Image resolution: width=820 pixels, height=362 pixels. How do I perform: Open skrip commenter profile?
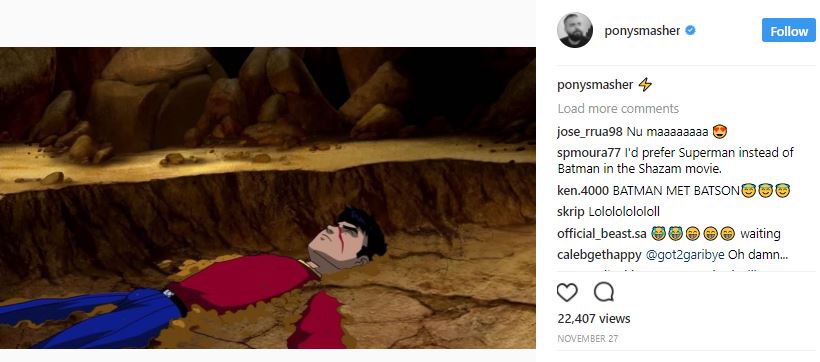571,212
